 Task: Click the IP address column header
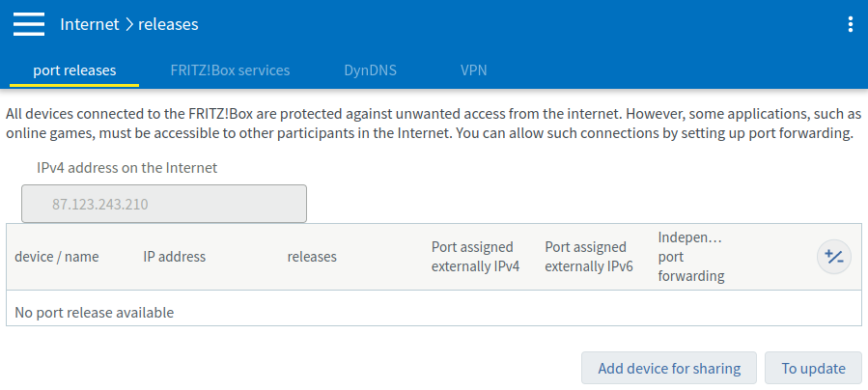[175, 257]
